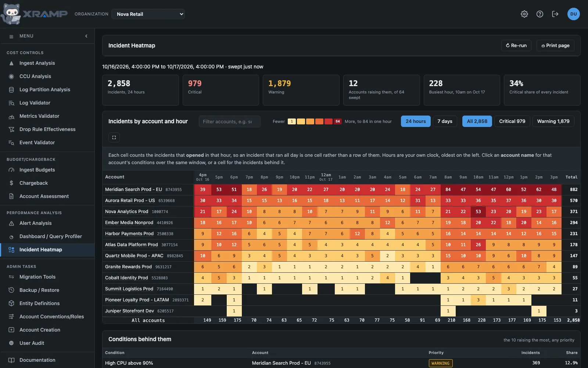Click the sign out icon

pos(555,14)
